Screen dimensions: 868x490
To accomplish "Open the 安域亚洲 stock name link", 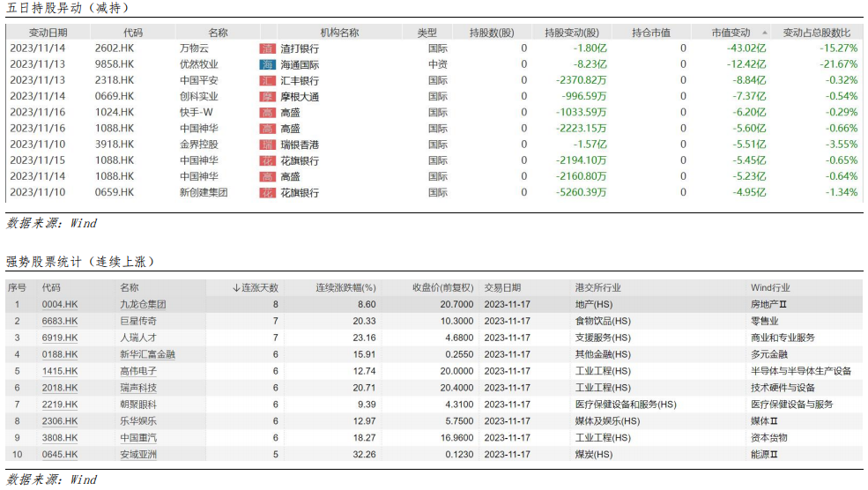I will point(138,454).
